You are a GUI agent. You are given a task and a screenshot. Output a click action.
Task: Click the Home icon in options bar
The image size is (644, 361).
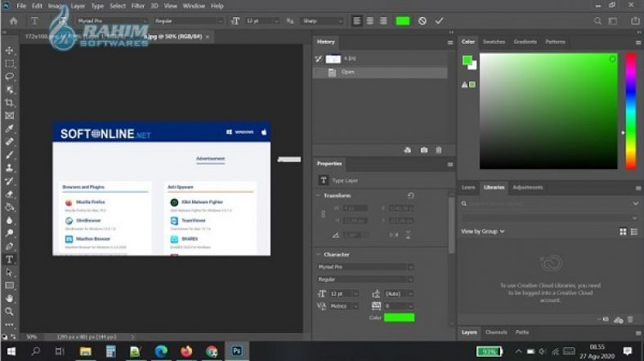click(x=14, y=21)
